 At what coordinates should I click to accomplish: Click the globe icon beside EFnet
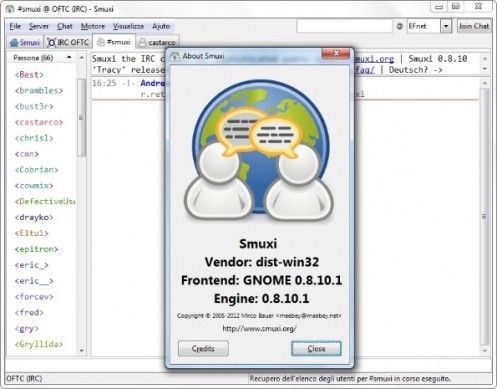point(400,26)
